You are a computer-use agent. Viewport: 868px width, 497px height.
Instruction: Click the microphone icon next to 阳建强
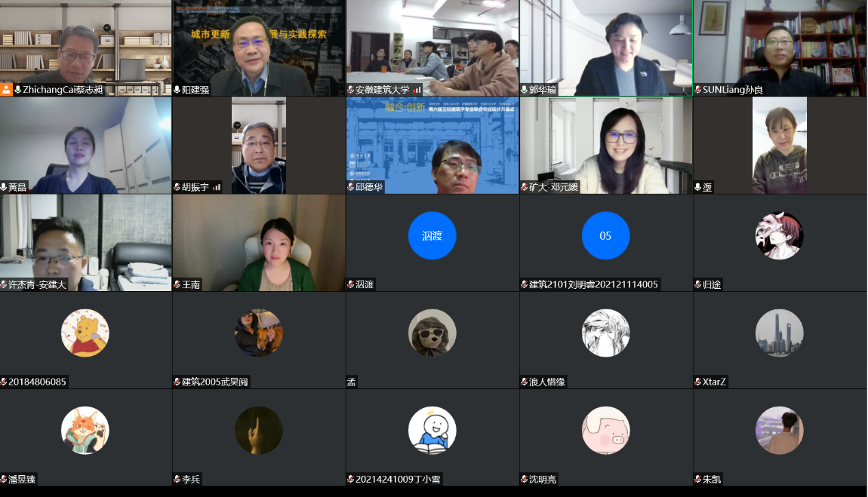click(177, 90)
